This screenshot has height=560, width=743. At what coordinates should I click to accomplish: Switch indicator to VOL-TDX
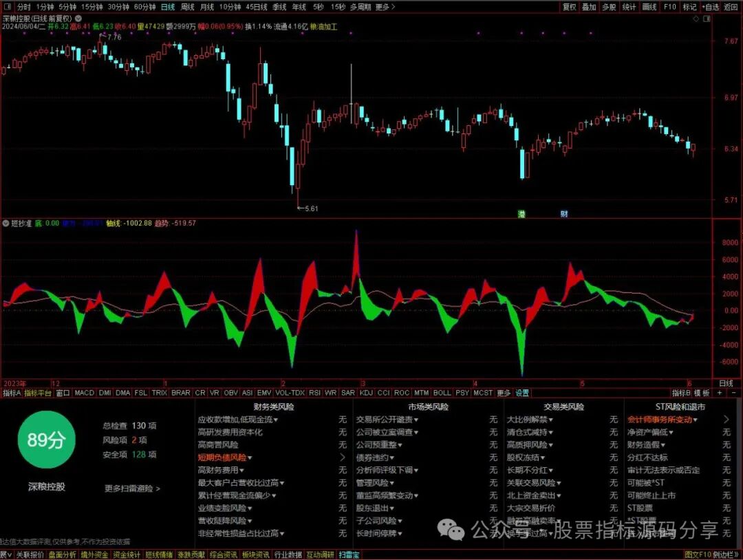[x=290, y=393]
